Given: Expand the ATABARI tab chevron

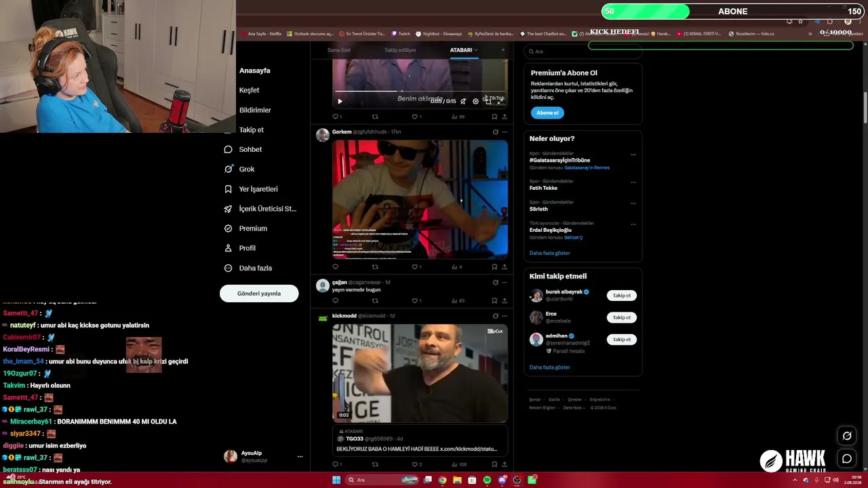Looking at the screenshot, I should pyautogui.click(x=476, y=50).
